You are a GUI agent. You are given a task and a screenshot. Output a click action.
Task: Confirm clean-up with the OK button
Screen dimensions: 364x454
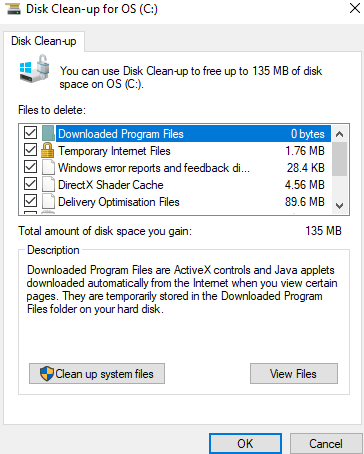point(245,444)
